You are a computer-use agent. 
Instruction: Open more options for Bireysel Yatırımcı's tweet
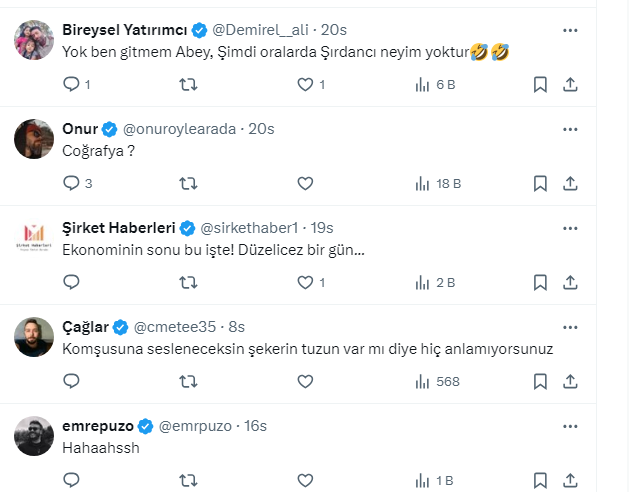point(570,30)
